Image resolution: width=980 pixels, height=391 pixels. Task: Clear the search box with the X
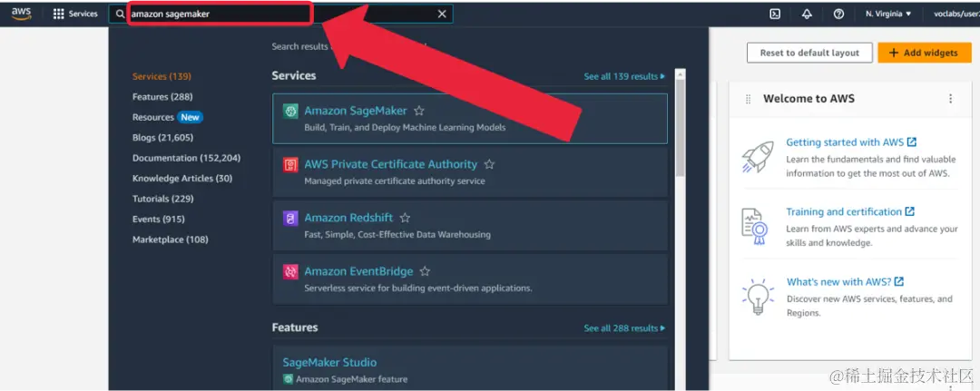[442, 14]
